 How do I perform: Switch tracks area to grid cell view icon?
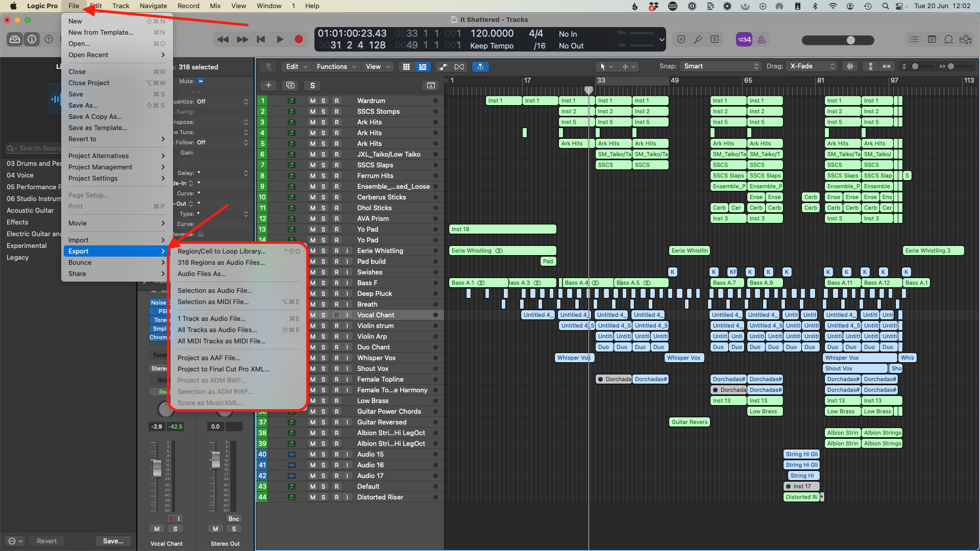tap(406, 66)
